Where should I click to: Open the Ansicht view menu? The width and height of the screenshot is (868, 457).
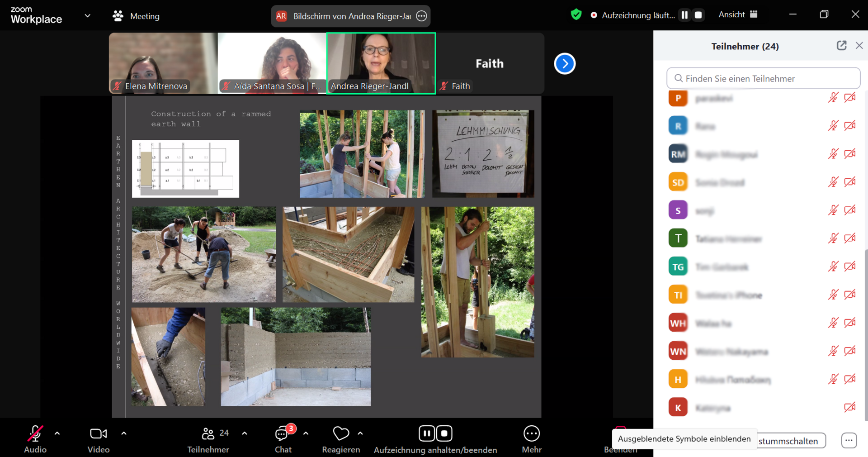click(737, 14)
